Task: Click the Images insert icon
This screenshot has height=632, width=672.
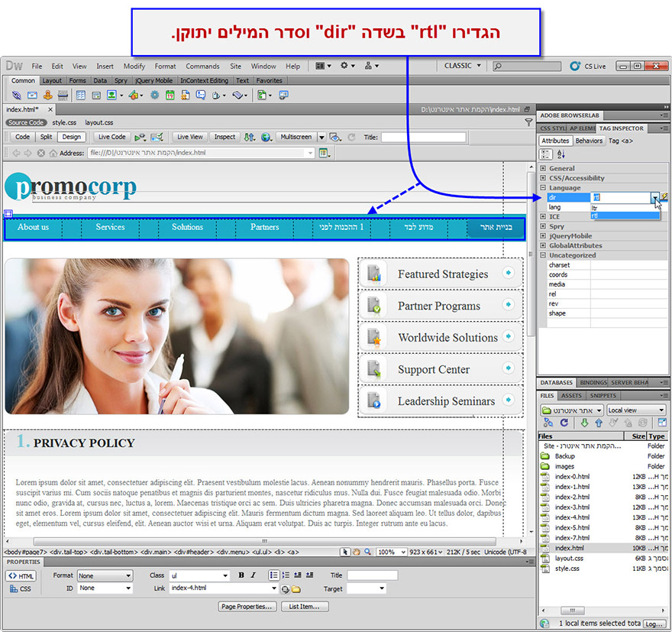Action: (x=111, y=96)
